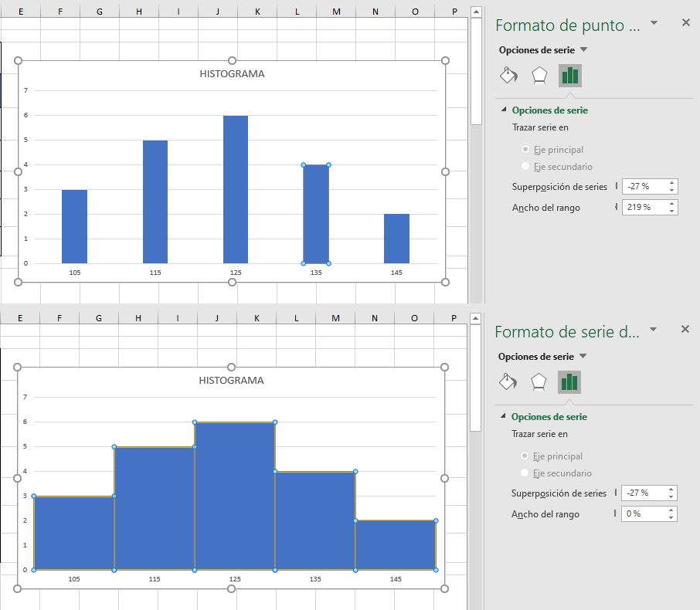Screen dimensions: 700x610
Task: Collapse green Opciones de serie section in lower pane
Action: (503, 416)
